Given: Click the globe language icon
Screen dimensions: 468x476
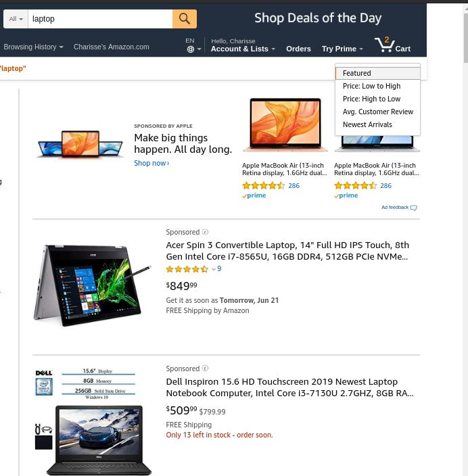Looking at the screenshot, I should pyautogui.click(x=191, y=49).
